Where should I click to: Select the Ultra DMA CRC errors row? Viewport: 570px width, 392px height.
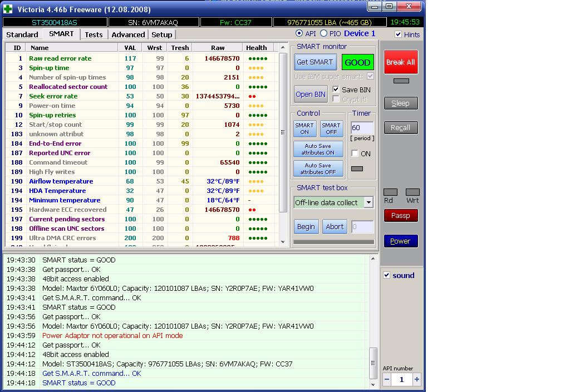pyautogui.click(x=142, y=238)
